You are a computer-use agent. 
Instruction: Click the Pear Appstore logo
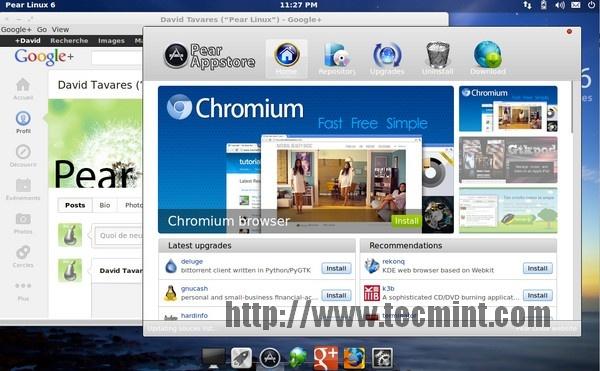[x=209, y=56]
